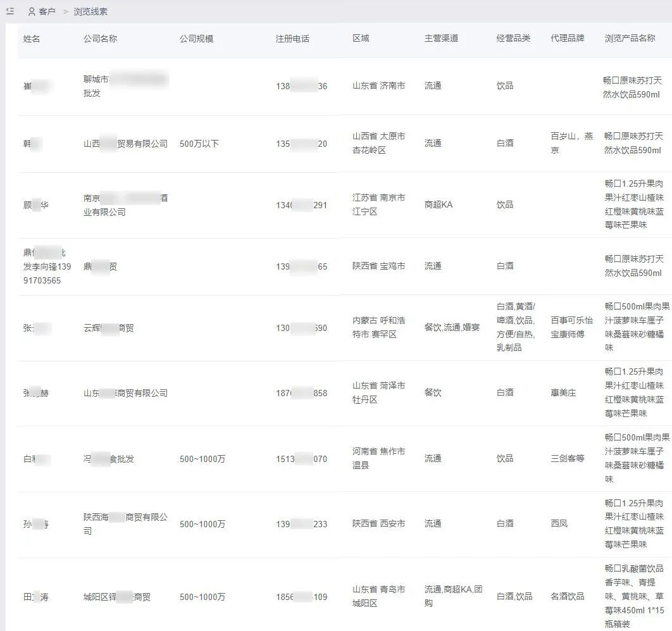Collapse the sidebar menu icon
The height and width of the screenshot is (631, 672).
[x=10, y=11]
